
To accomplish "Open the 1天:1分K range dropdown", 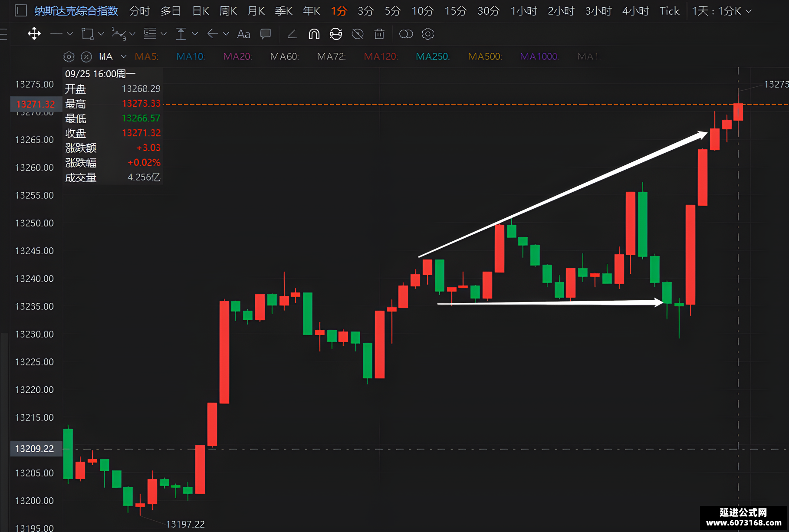I will (x=721, y=11).
